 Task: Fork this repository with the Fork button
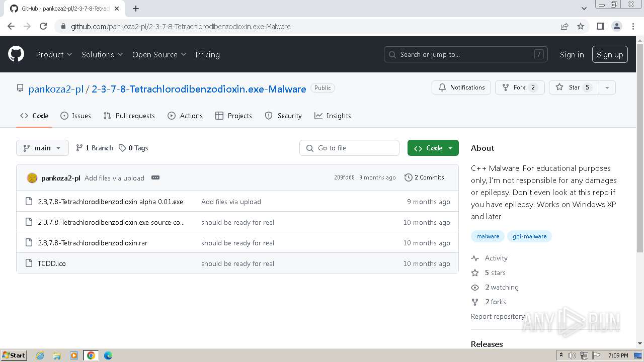click(x=520, y=87)
